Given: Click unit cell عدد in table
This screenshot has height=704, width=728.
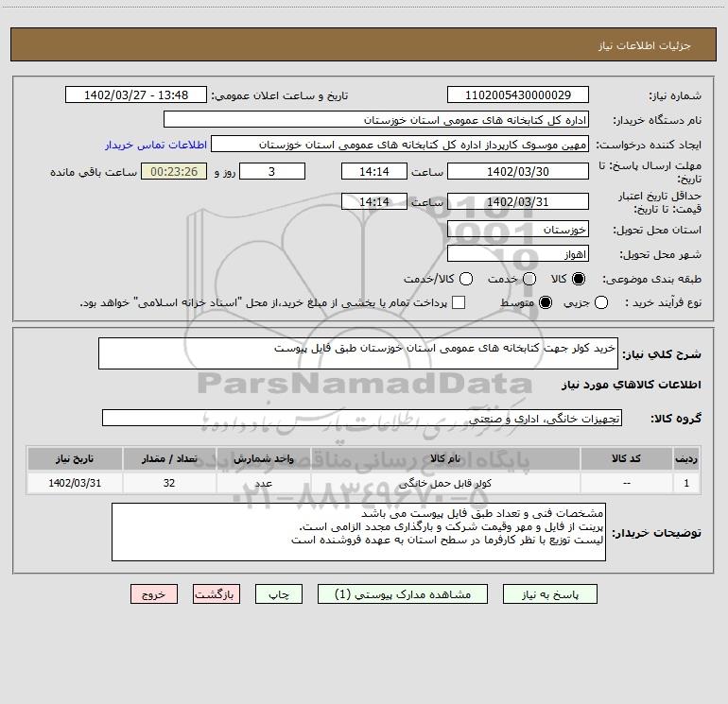Looking at the screenshot, I should (x=263, y=483).
